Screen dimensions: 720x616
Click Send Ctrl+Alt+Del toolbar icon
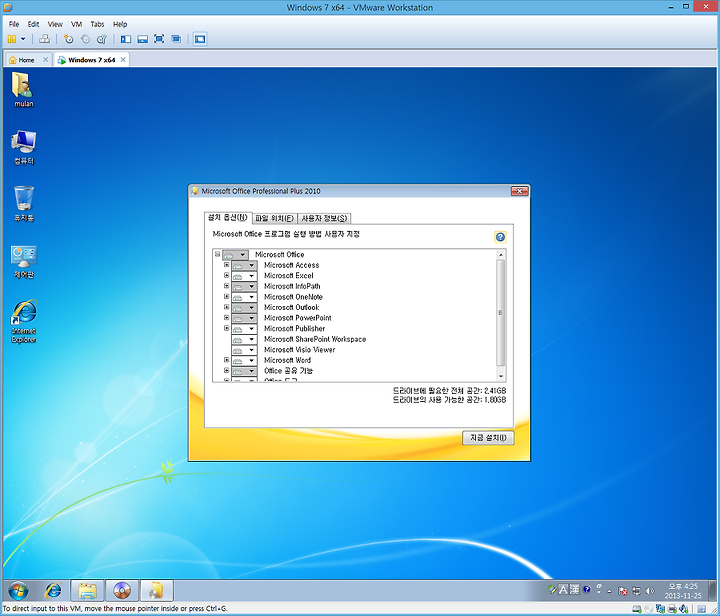click(44, 39)
